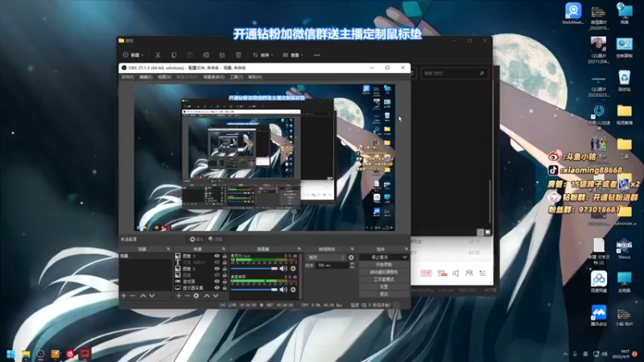Click the 麦克风/Aux volume slider

pos(254,269)
